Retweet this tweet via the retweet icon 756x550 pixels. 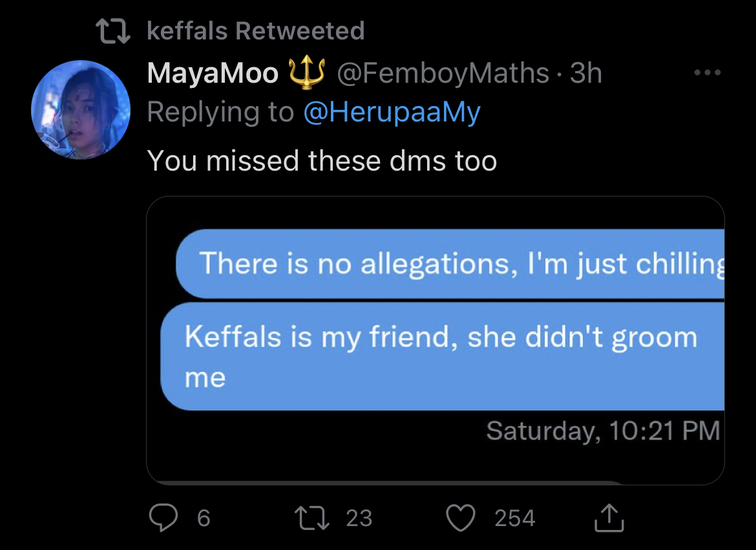pos(312,518)
